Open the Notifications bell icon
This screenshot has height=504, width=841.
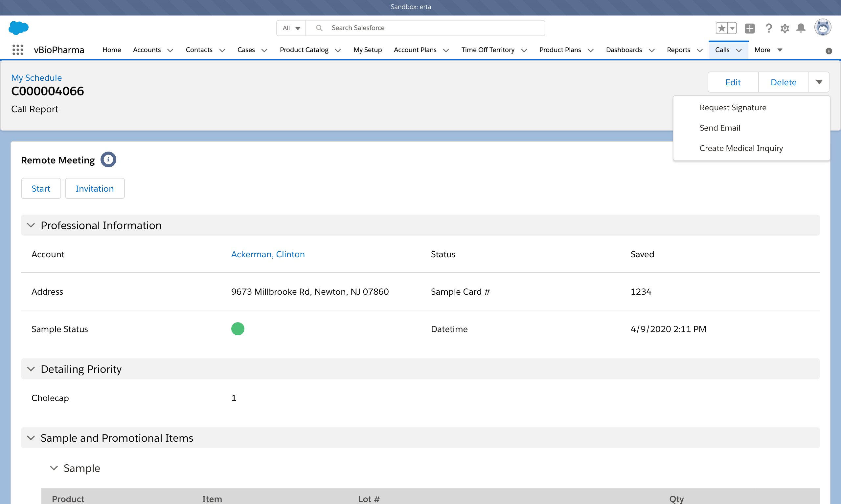(x=801, y=28)
